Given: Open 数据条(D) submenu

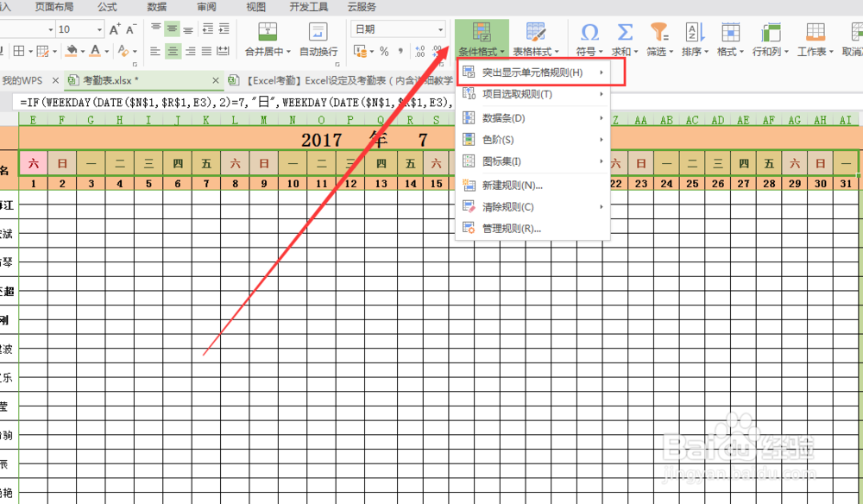Looking at the screenshot, I should point(532,117).
